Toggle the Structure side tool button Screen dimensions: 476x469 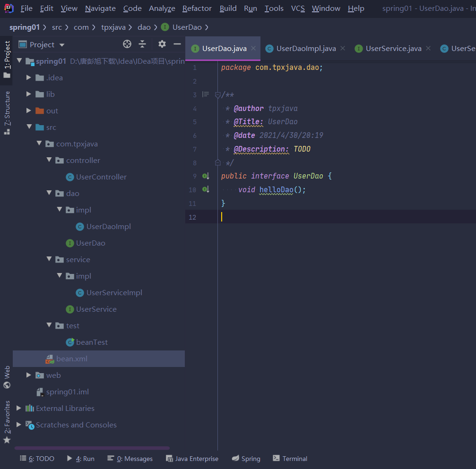(7, 112)
